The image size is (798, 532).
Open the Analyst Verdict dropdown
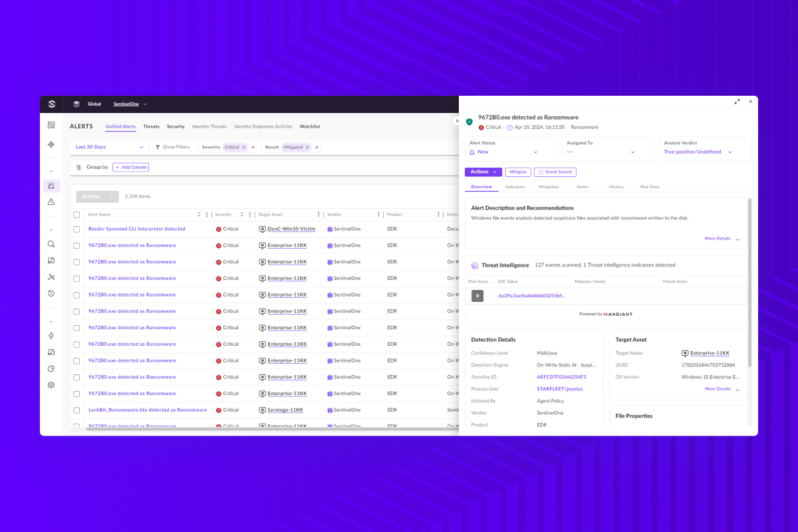pyautogui.click(x=698, y=152)
